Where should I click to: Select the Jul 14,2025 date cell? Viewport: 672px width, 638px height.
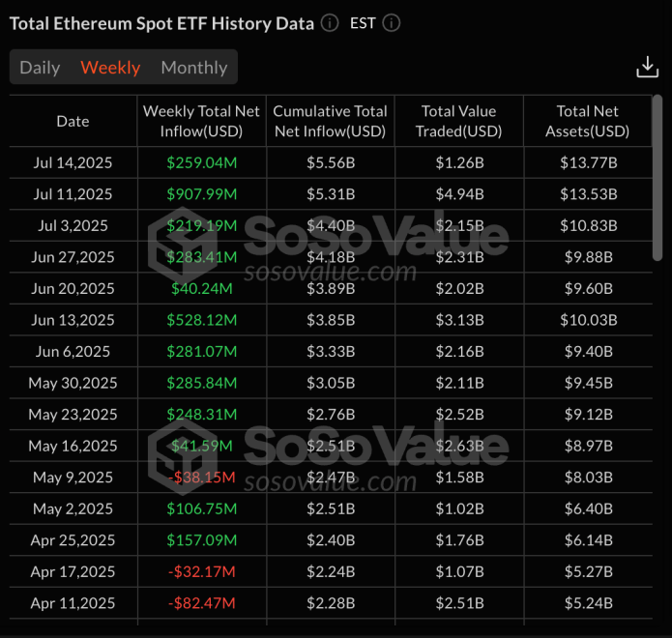click(x=73, y=162)
